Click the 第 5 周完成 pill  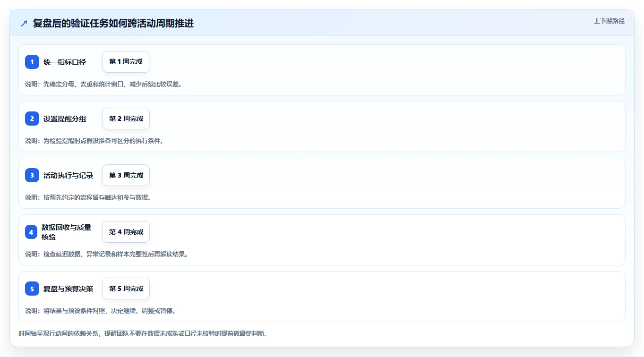pyautogui.click(x=126, y=289)
